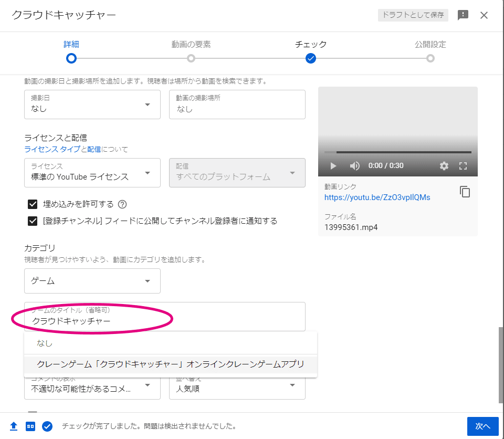This screenshot has height=439, width=504.
Task: Click the game title input field
Action: [x=164, y=317]
